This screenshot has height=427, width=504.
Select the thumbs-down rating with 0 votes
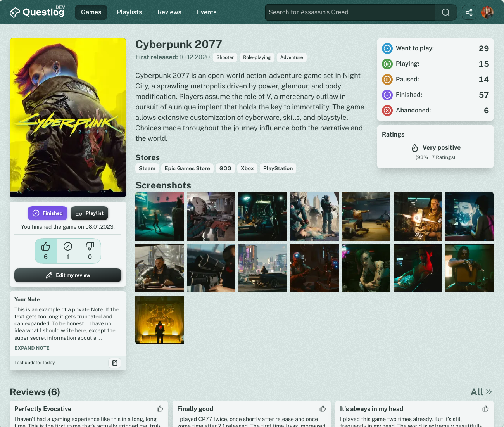(x=90, y=251)
